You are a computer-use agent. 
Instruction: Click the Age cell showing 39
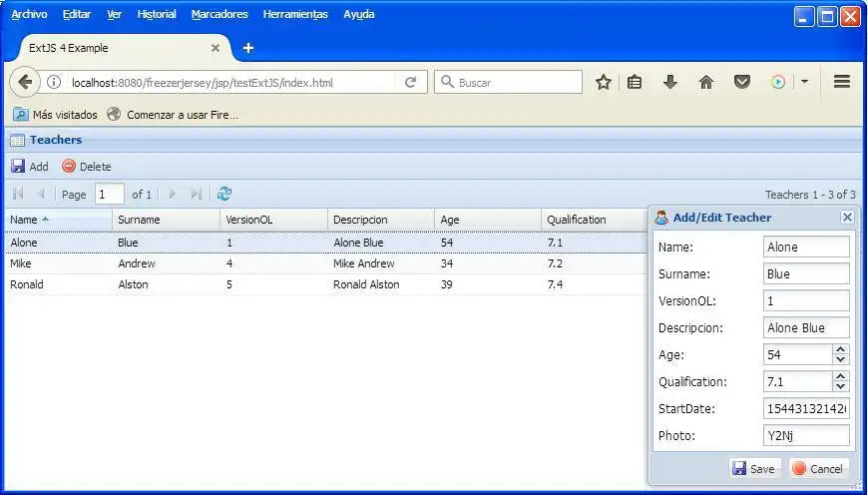pos(488,284)
